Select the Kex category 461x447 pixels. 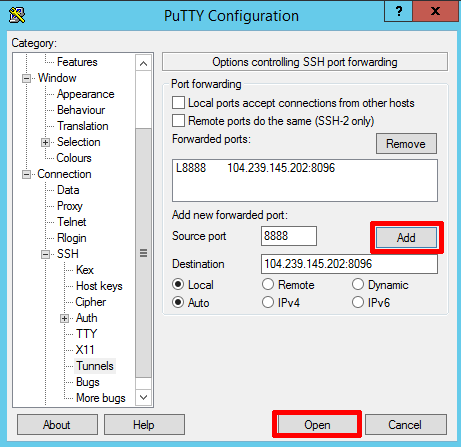click(x=85, y=270)
